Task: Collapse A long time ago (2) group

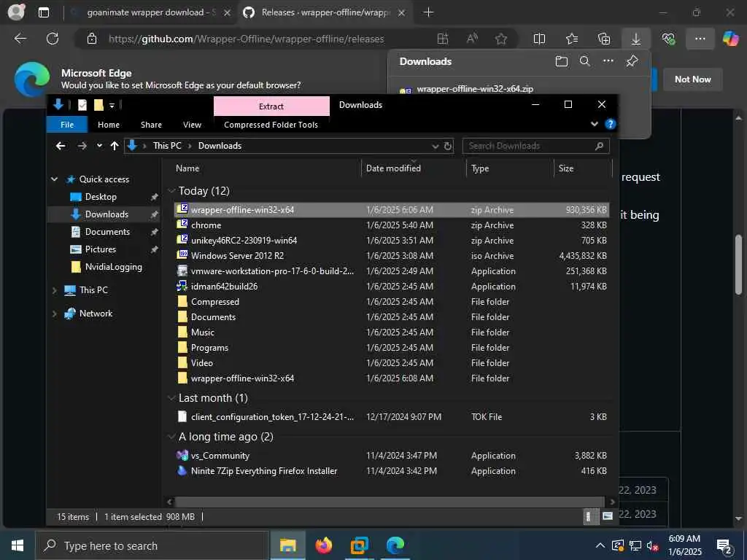Action: point(171,437)
